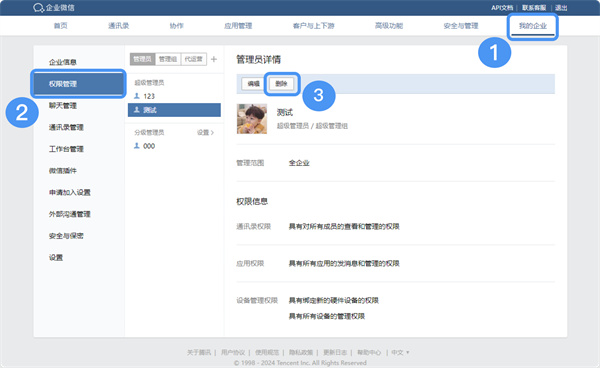The height and width of the screenshot is (368, 600).
Task: Open the 中文 language dropdown in footer
Action: [x=400, y=352]
